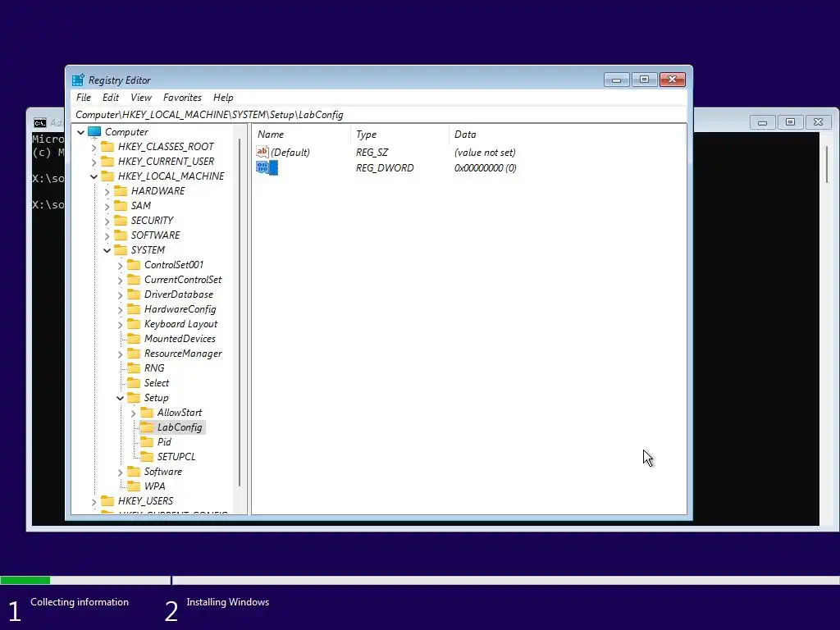Click the tree pane vertical scrollbar
The image size is (840, 630).
click(x=240, y=313)
